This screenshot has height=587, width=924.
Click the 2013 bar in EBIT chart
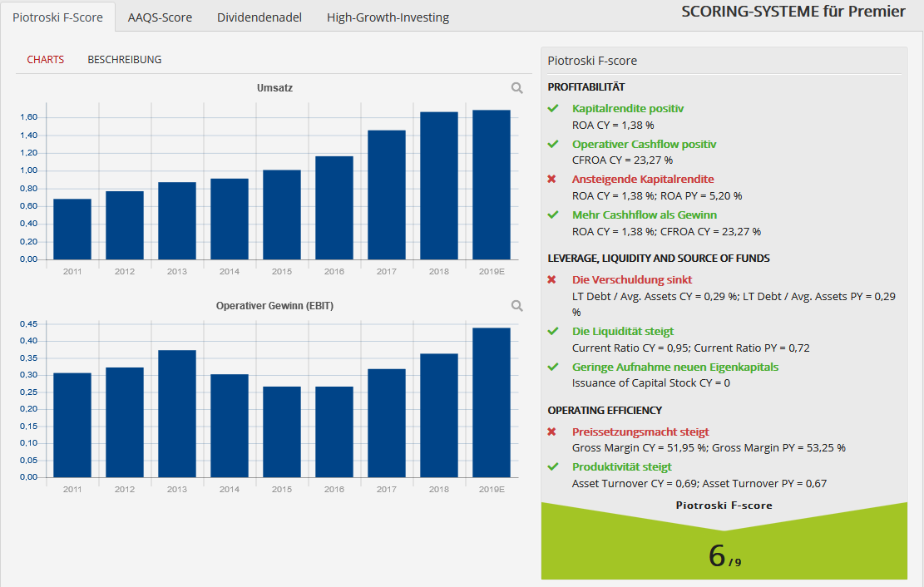(177, 414)
